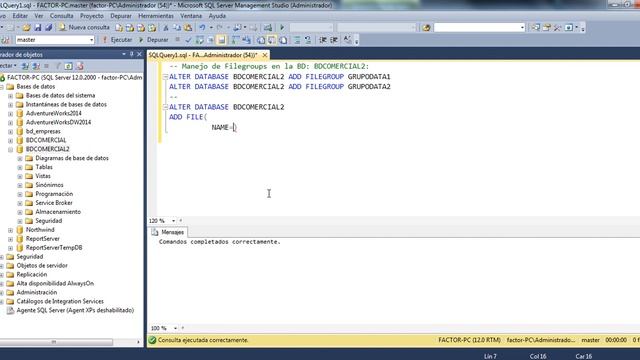Open the Consulta menu
This screenshot has height=360, width=640.
(x=62, y=16)
